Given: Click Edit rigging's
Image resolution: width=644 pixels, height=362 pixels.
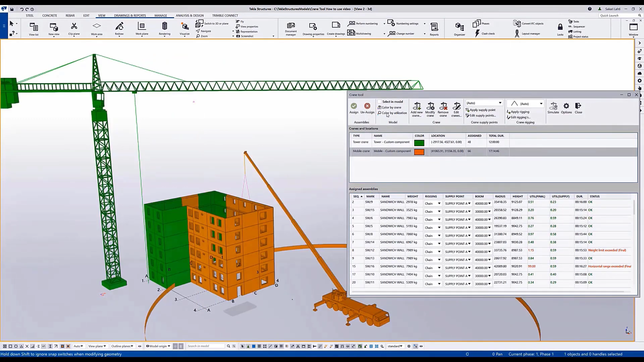Looking at the screenshot, I should pyautogui.click(x=519, y=117).
